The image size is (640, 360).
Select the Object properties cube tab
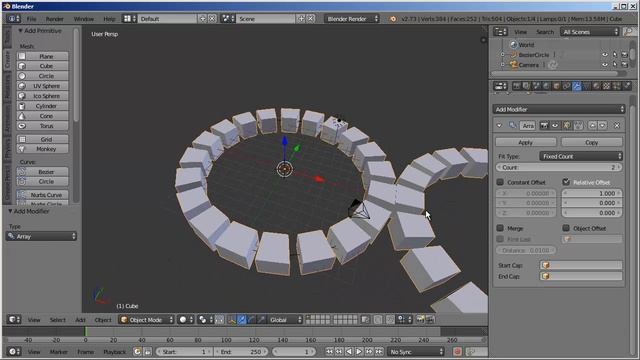pos(556,86)
